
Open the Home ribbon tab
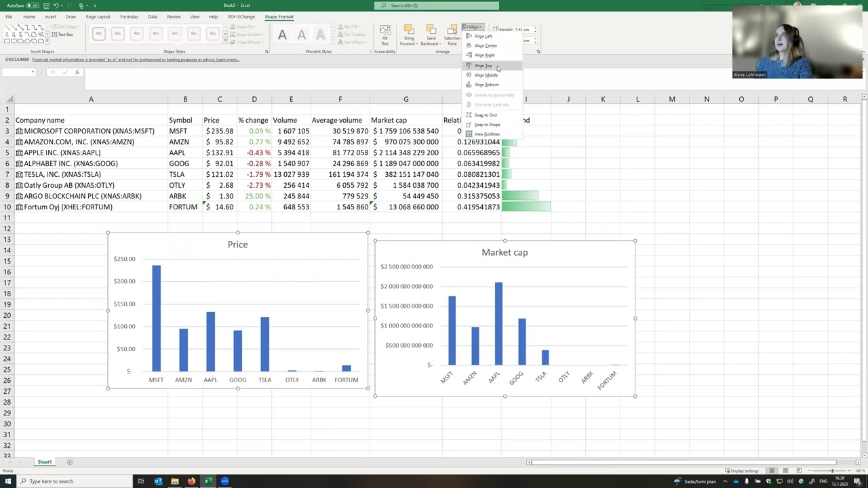click(29, 16)
